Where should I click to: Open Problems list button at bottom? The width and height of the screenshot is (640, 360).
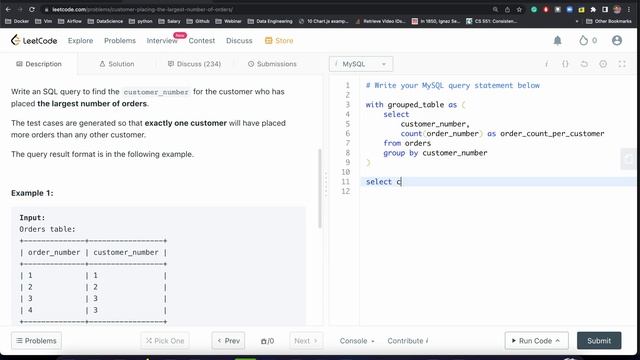click(x=36, y=340)
